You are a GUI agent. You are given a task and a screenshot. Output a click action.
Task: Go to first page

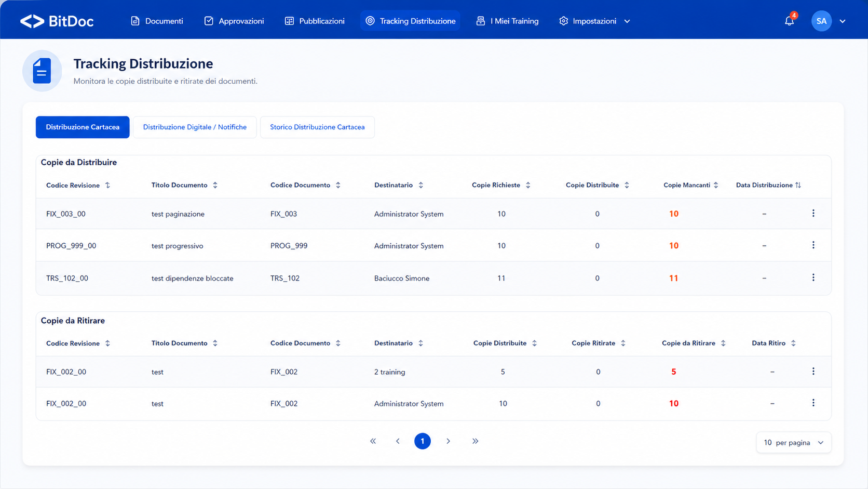(x=373, y=441)
